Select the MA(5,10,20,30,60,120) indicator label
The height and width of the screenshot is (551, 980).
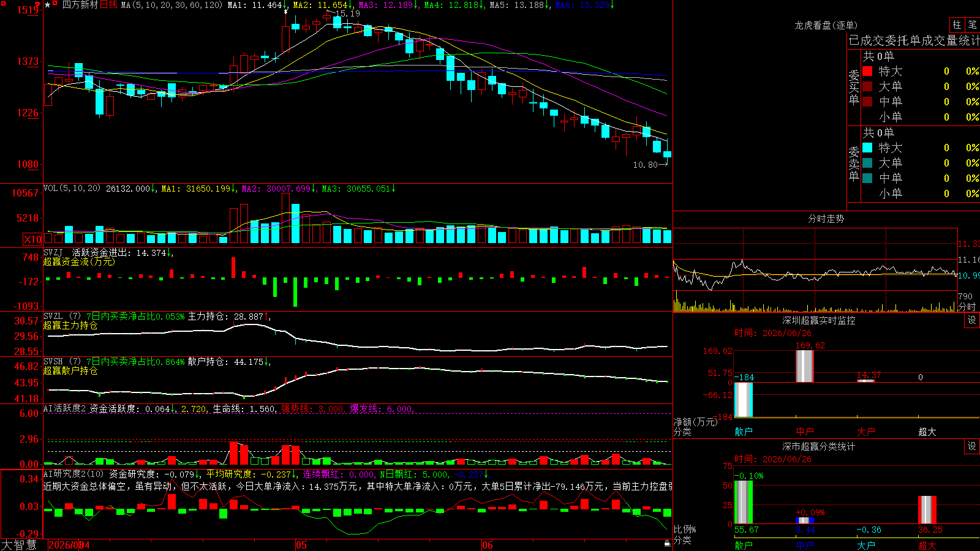coord(171,5)
